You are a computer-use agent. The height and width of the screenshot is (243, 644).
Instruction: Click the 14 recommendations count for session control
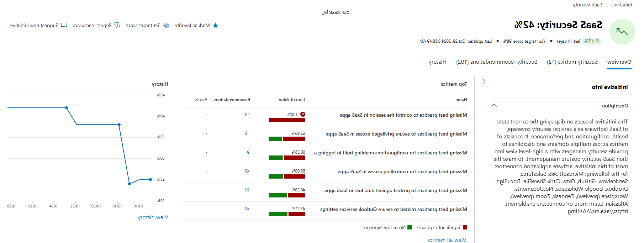(x=247, y=115)
